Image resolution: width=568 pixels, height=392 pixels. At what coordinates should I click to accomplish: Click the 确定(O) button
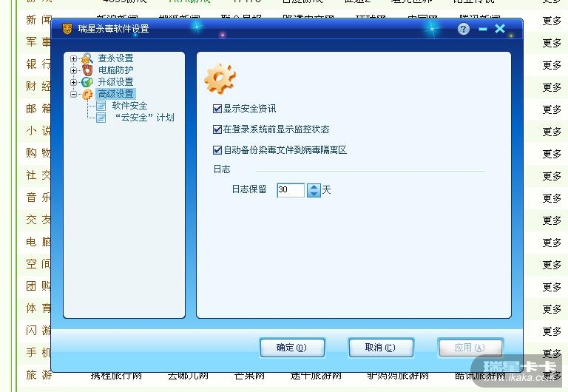point(292,348)
